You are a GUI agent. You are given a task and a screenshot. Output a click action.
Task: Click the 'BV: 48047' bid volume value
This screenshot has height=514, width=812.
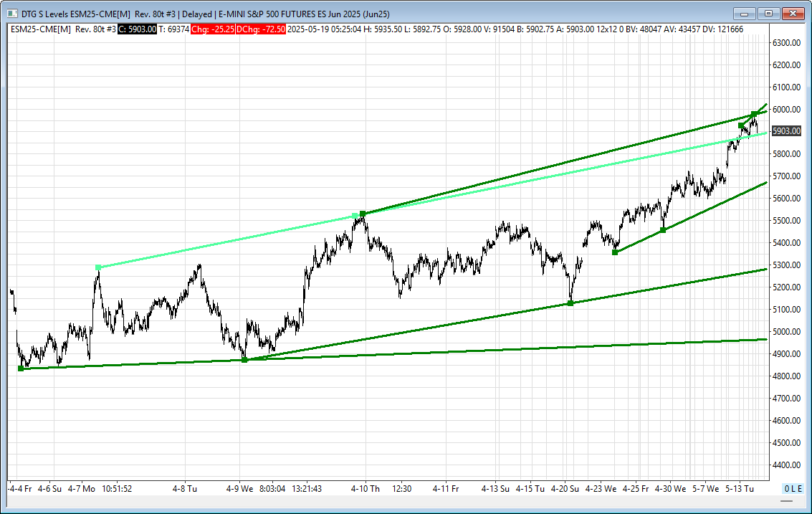click(643, 29)
